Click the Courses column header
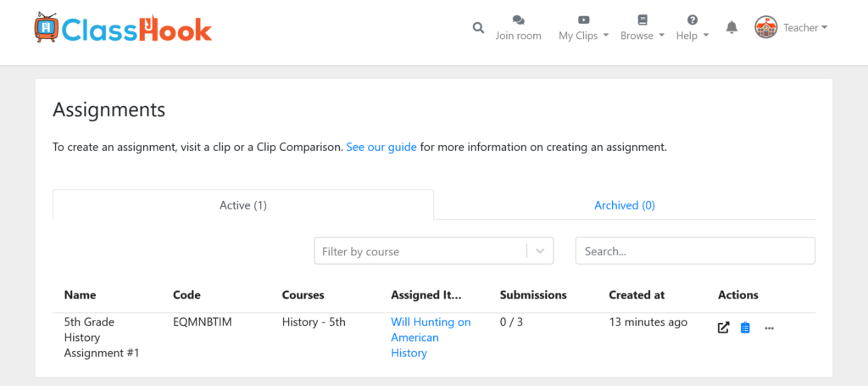The width and height of the screenshot is (868, 386). coord(303,295)
